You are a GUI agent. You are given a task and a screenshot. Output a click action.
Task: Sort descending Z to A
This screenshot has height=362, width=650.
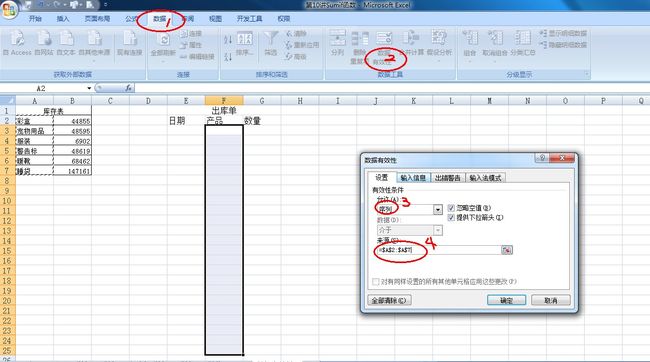[228, 57]
